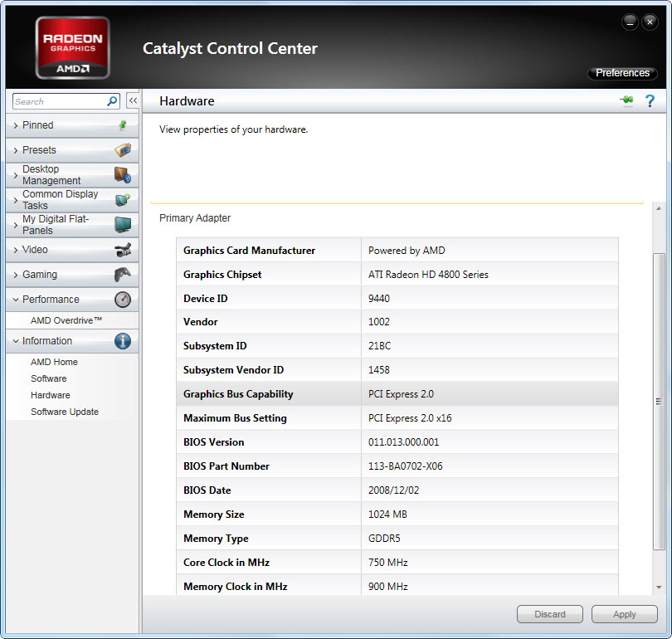Type in the Search input field
The height and width of the screenshot is (639, 672).
pos(58,101)
